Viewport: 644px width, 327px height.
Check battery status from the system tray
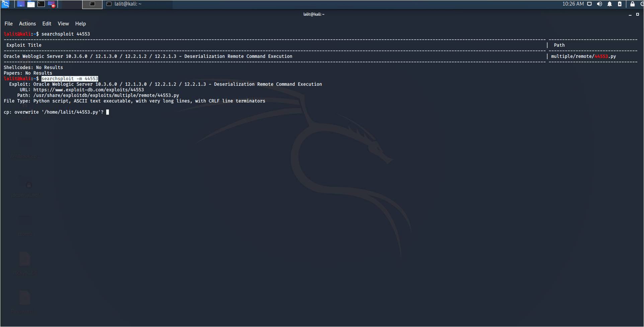point(620,4)
